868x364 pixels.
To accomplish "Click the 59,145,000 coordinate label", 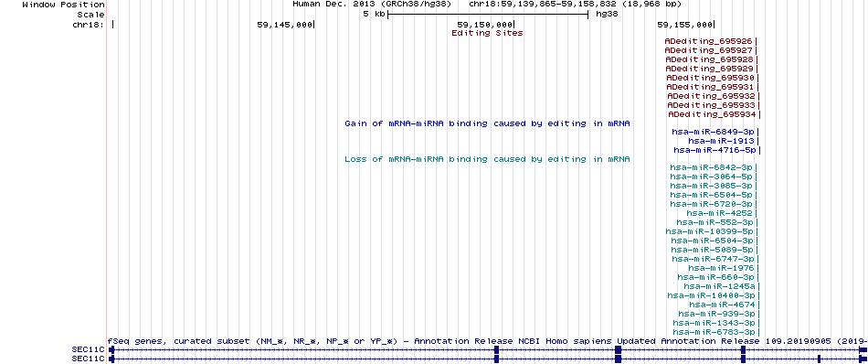I will click(285, 25).
